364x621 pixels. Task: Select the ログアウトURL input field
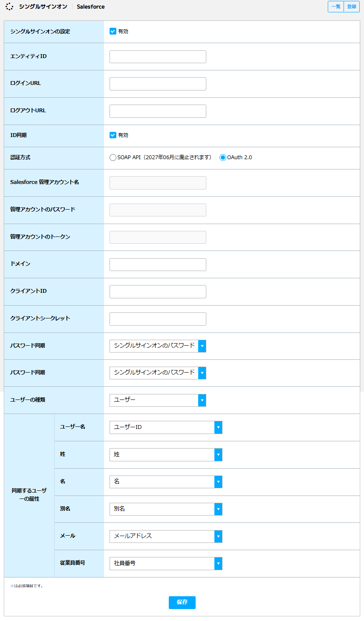158,111
